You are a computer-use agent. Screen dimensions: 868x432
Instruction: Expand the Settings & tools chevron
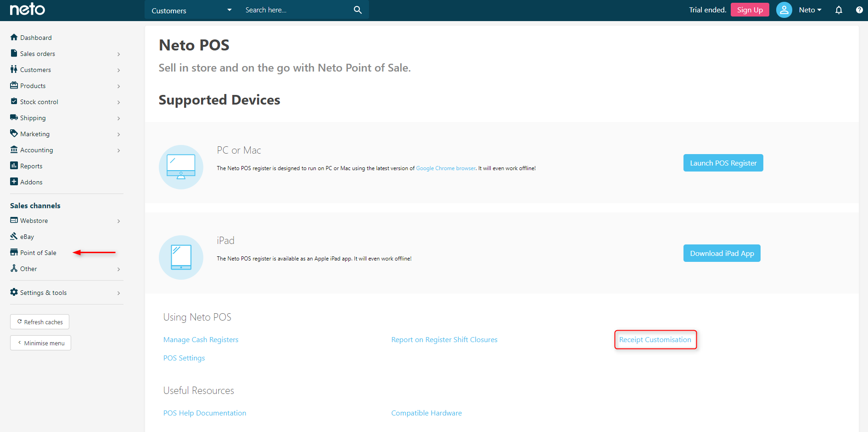pos(118,293)
